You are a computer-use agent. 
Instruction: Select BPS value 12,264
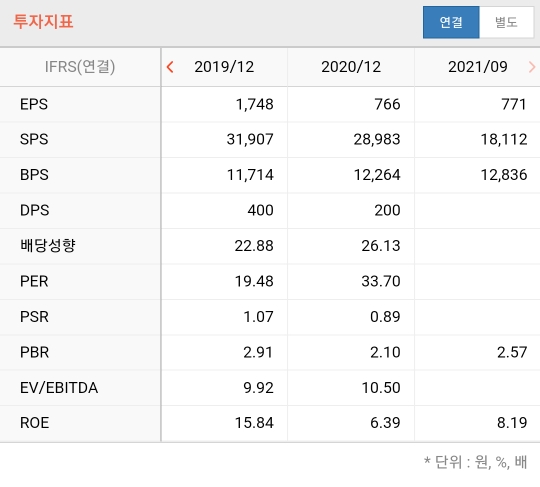pyautogui.click(x=377, y=175)
